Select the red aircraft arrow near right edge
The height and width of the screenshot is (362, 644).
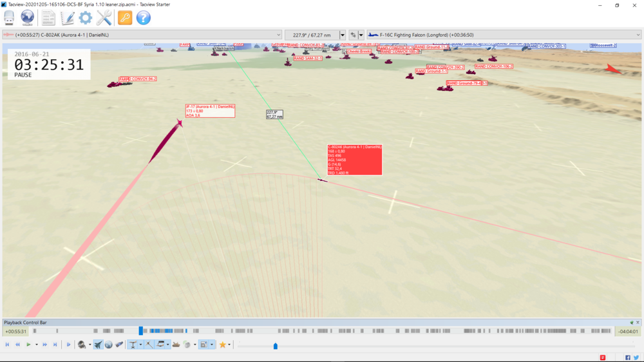click(613, 69)
